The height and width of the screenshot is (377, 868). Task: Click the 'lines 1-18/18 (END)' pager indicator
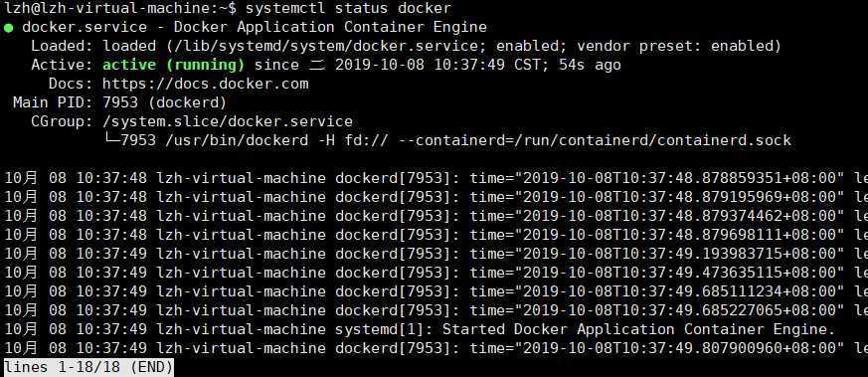[88, 367]
